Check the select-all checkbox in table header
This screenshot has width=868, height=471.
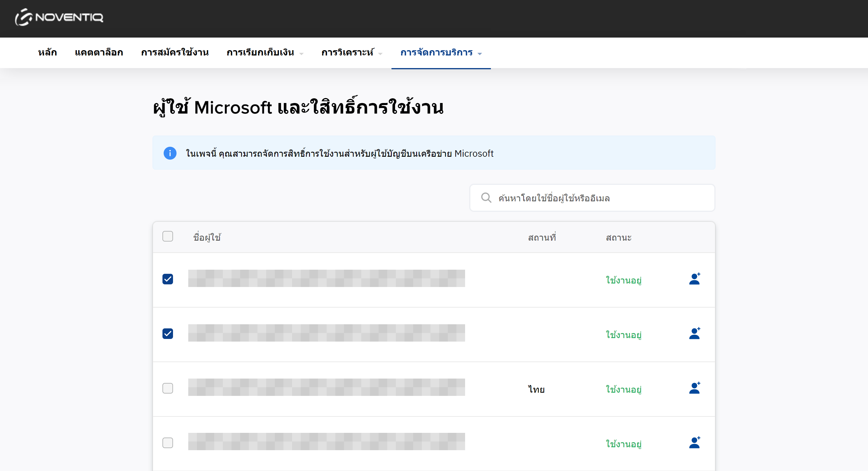tap(167, 236)
